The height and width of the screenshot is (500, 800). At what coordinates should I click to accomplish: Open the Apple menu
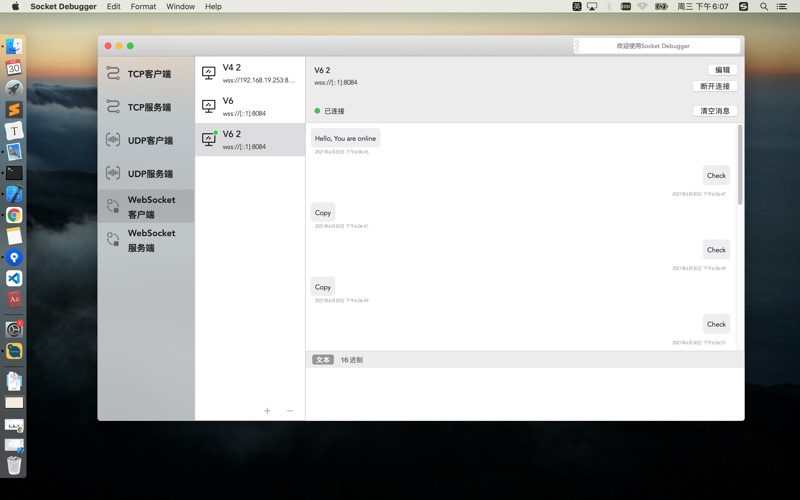[15, 7]
